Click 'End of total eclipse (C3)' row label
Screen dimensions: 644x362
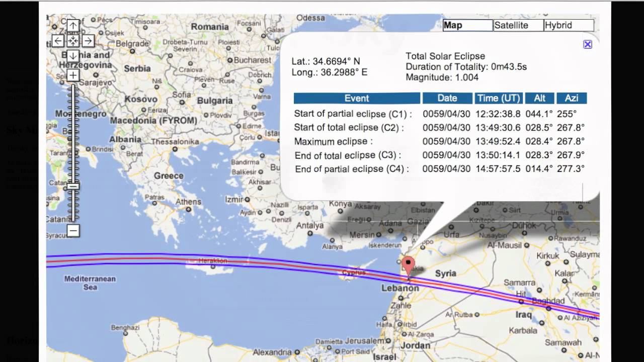(x=348, y=155)
